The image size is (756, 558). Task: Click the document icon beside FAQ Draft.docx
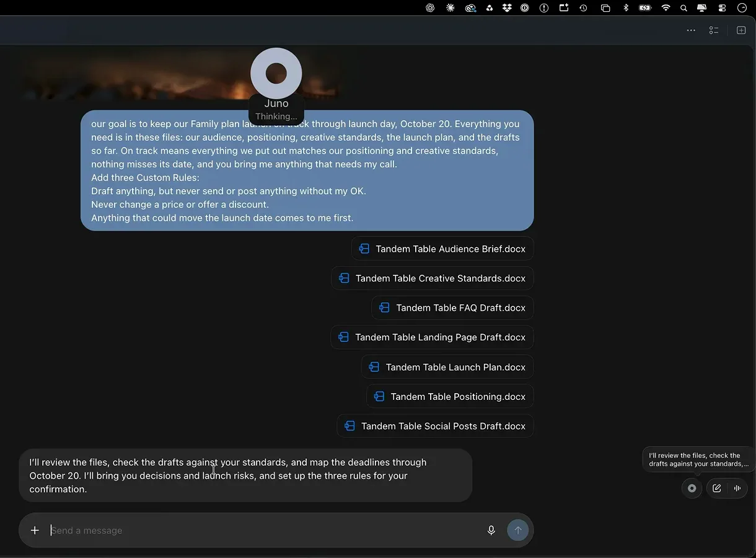(384, 308)
